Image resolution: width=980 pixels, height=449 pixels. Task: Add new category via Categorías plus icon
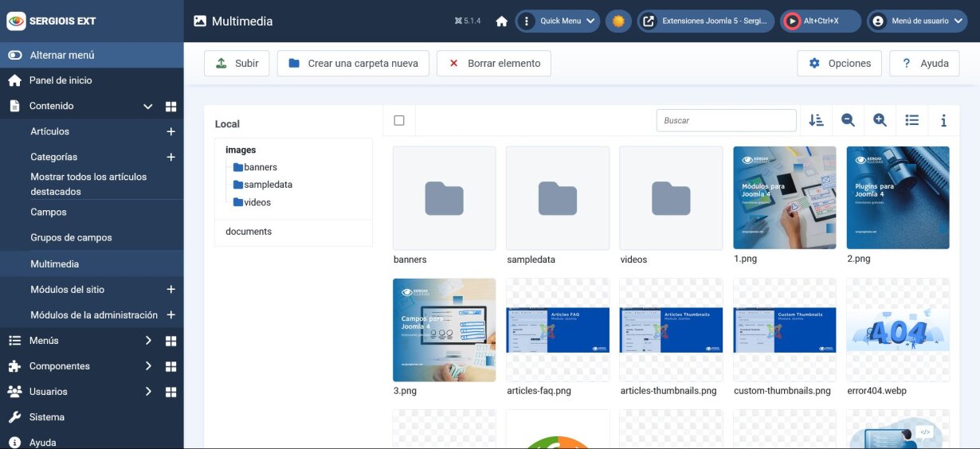(x=171, y=157)
